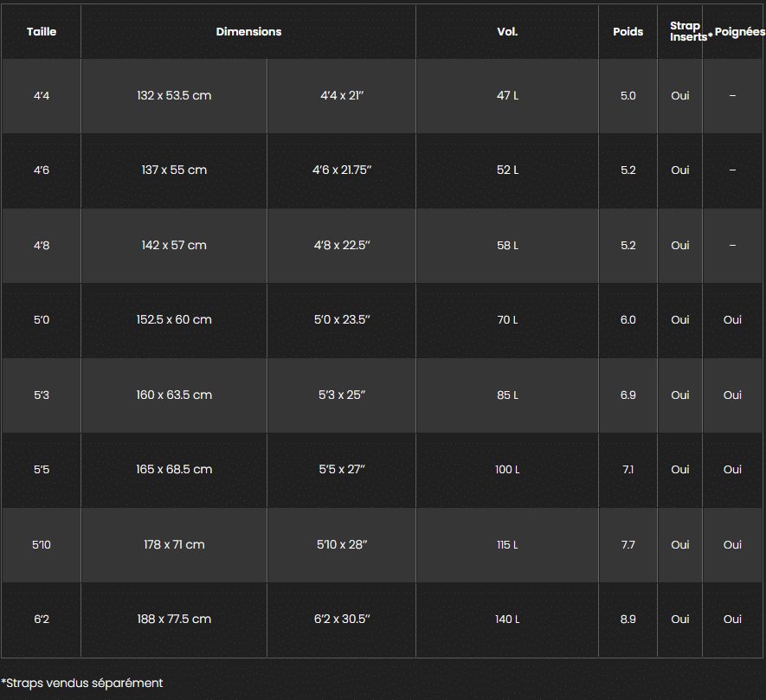Screen dimensions: 766x700
Task: Click the Straps vendus séparément footnote
Action: point(82,683)
